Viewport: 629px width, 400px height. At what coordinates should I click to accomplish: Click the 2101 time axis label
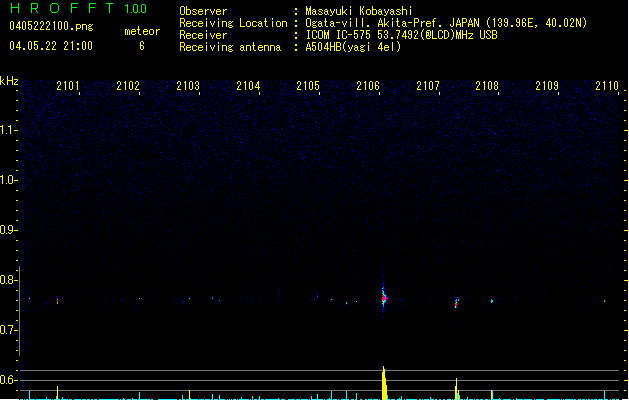67,85
